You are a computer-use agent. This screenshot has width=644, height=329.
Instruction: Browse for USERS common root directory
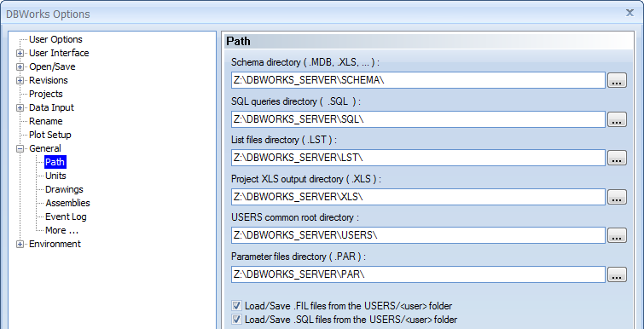[x=617, y=235]
